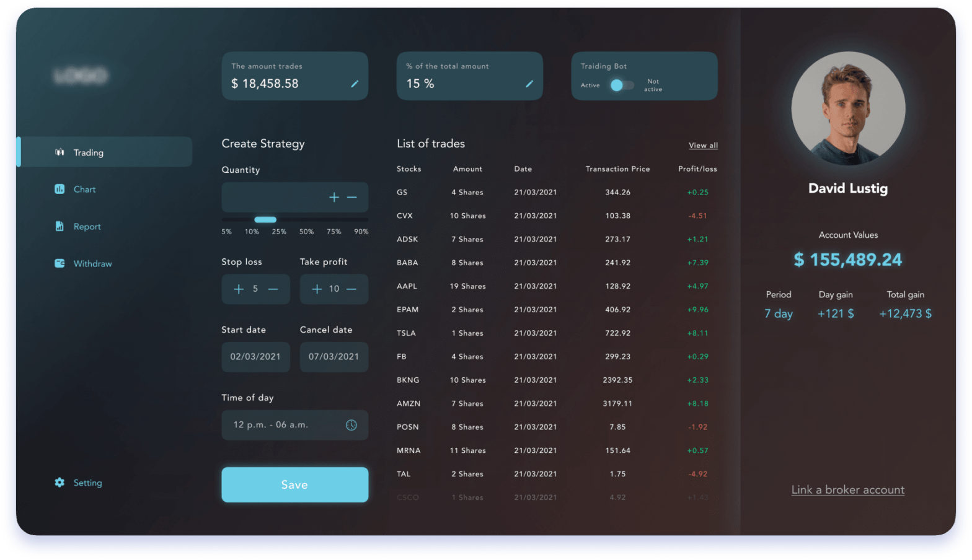Decrease Quantity with minus icon
This screenshot has height=560, width=972.
click(x=352, y=197)
